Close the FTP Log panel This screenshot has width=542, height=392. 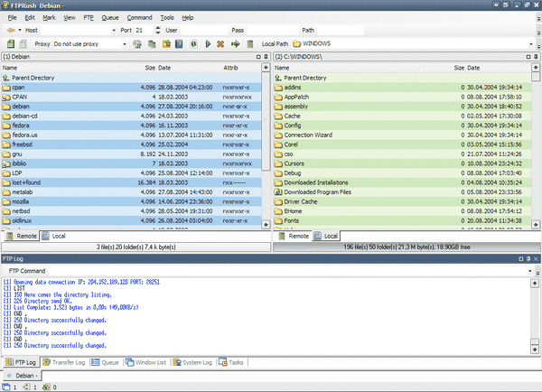(535, 260)
